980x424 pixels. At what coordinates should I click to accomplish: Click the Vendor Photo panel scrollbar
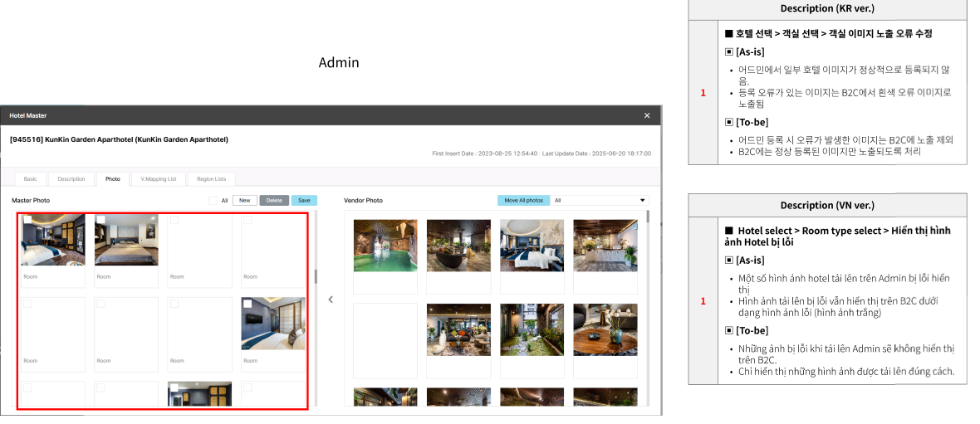point(648,217)
